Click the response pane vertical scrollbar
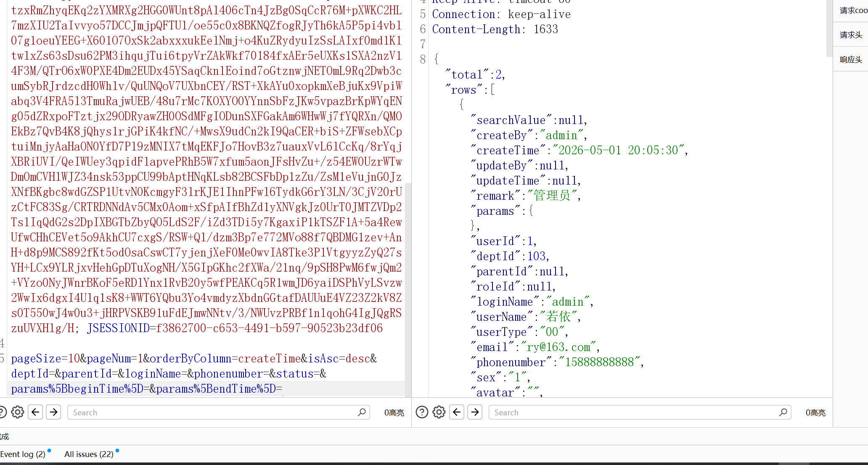The height and width of the screenshot is (465, 868). pyautogui.click(x=829, y=28)
